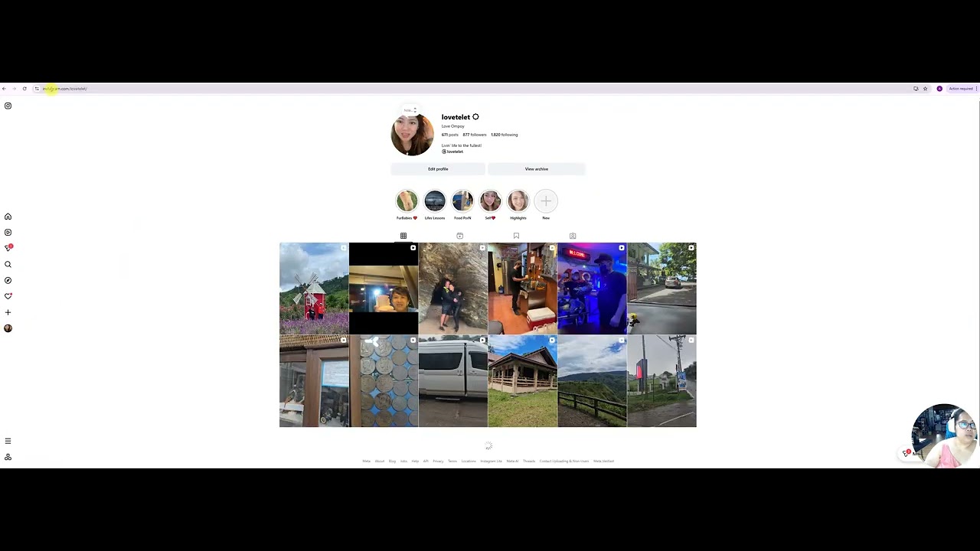Click Privacy footer link
980x551 pixels.
(438, 461)
